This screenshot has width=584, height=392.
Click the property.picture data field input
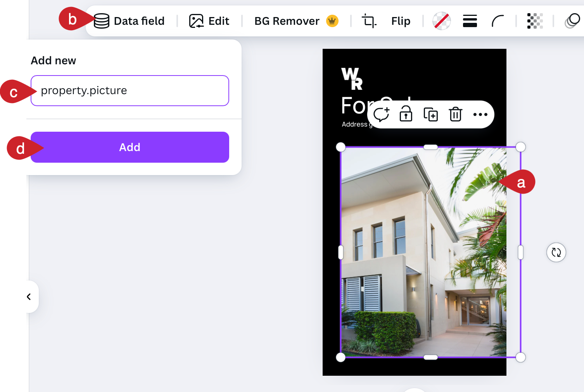(130, 91)
